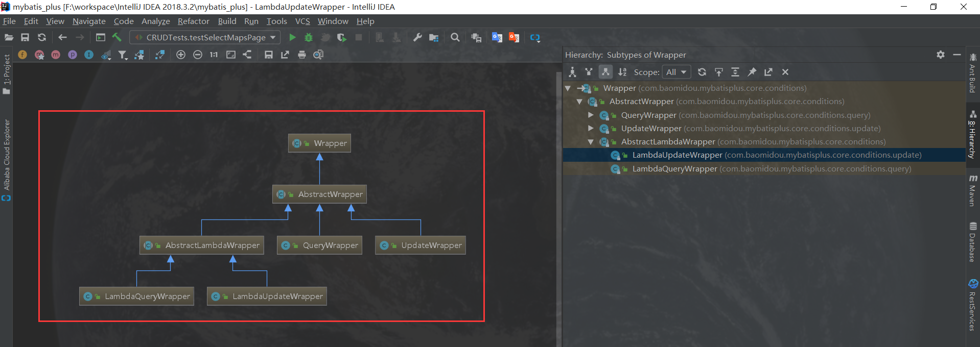Open the File menu
The image size is (980, 347).
tap(9, 21)
